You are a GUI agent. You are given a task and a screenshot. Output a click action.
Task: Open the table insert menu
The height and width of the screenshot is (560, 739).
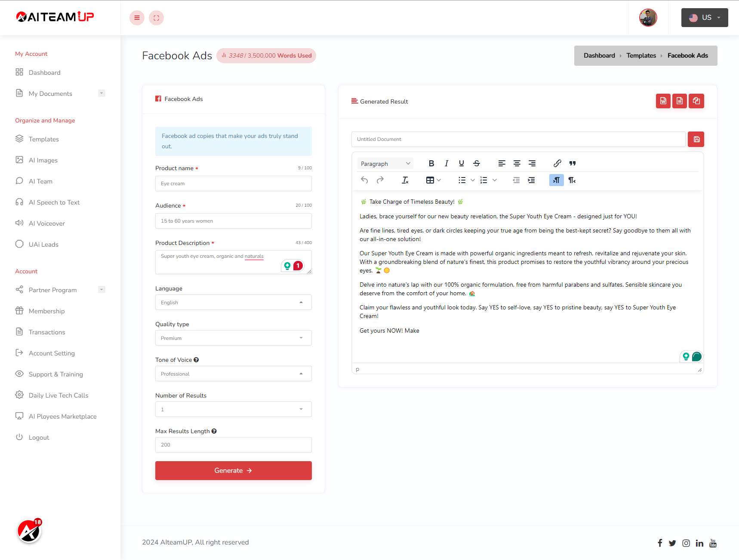tap(434, 180)
